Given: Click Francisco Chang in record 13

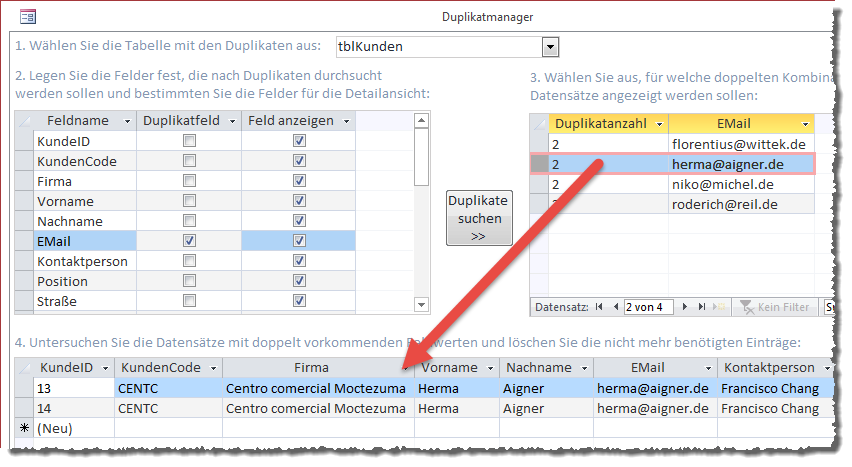Looking at the screenshot, I should point(769,388).
